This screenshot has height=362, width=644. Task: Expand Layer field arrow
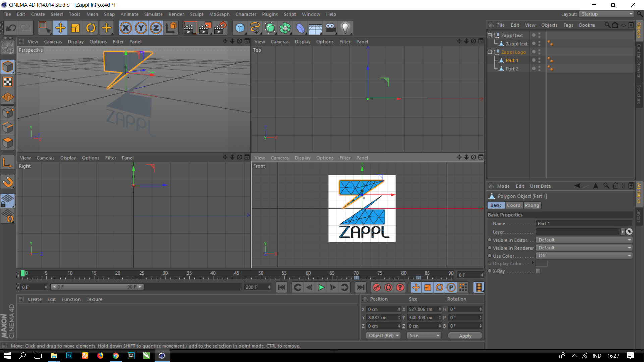pyautogui.click(x=623, y=232)
